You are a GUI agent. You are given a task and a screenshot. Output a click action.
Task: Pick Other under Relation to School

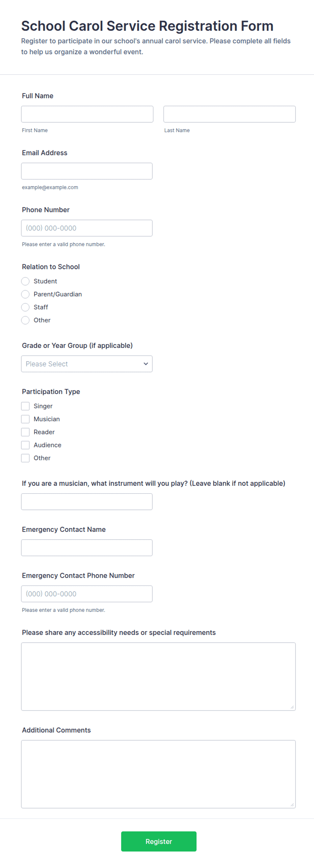point(25,320)
